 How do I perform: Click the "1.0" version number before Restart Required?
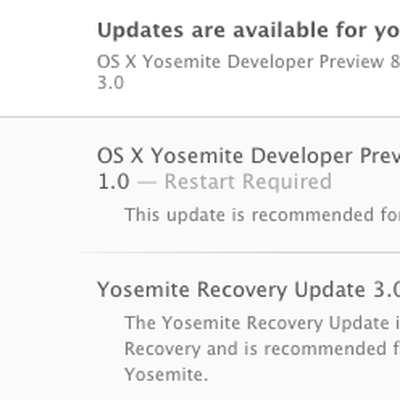(x=114, y=182)
